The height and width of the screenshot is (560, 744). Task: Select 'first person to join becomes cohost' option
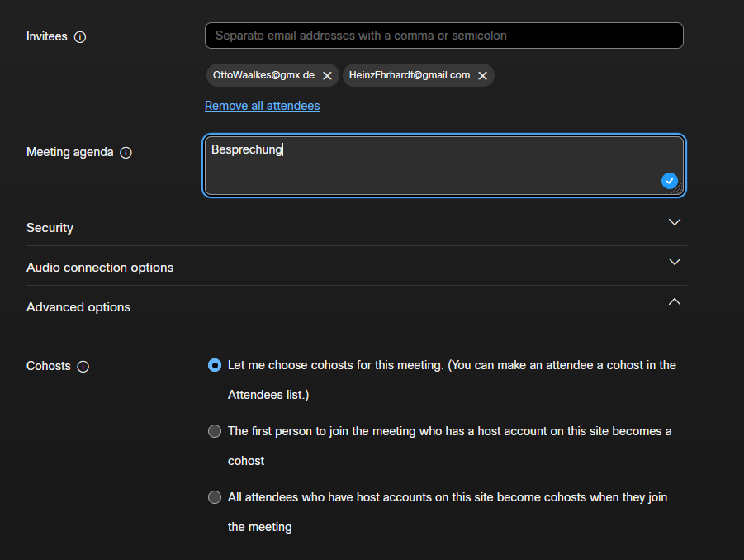[x=215, y=431]
